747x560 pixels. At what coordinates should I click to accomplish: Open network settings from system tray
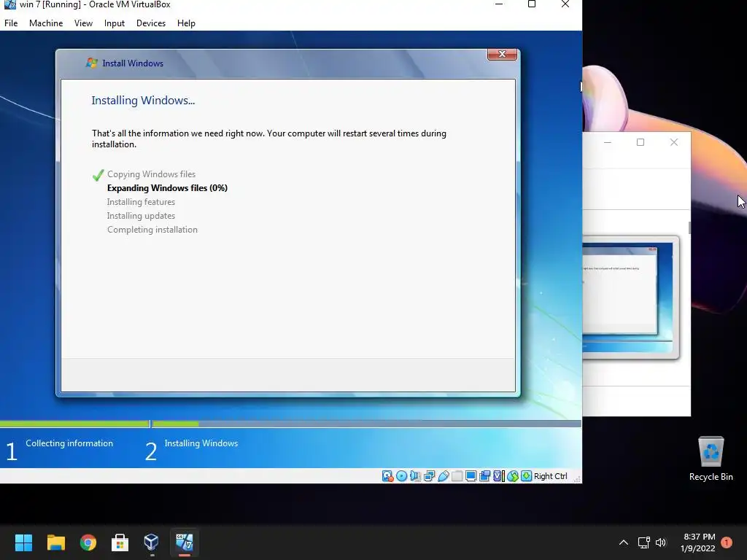[644, 542]
